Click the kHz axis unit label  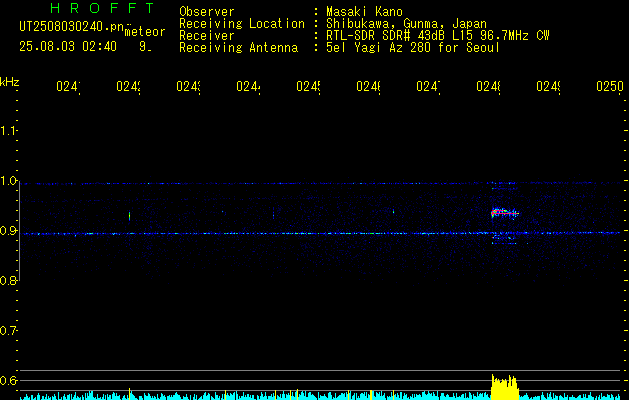click(9, 82)
